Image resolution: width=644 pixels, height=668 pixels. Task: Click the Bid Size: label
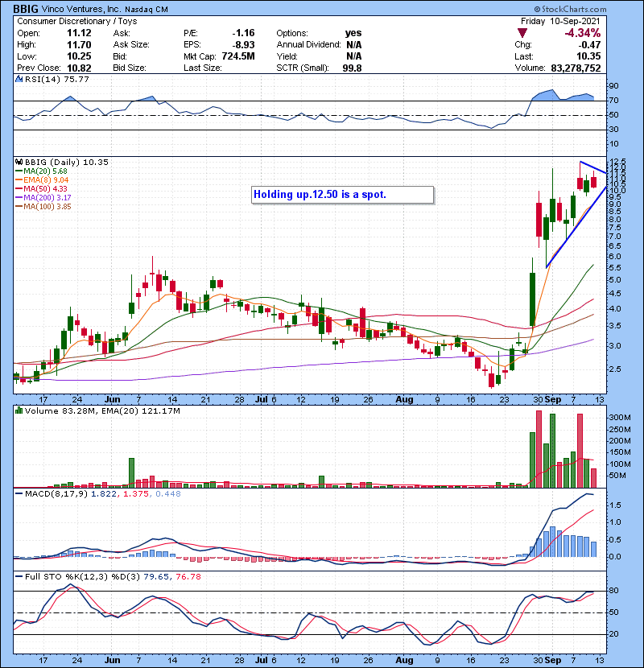coord(130,68)
